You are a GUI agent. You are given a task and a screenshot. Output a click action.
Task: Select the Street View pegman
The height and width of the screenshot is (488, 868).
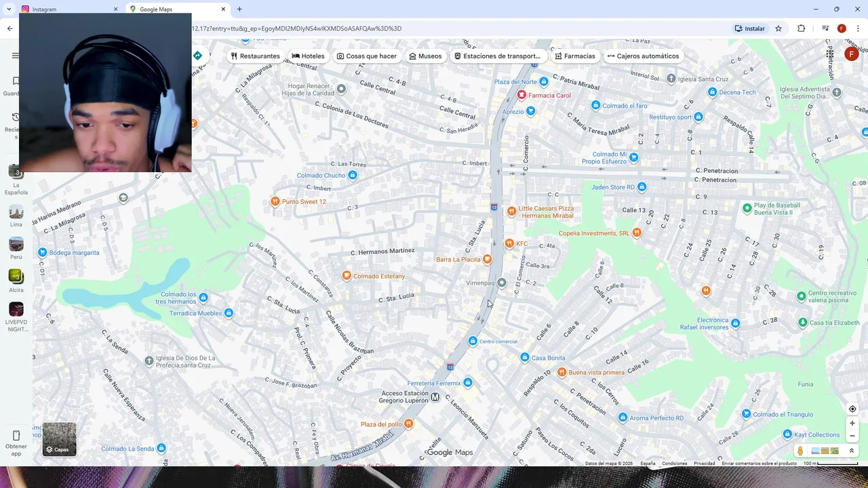click(x=800, y=451)
